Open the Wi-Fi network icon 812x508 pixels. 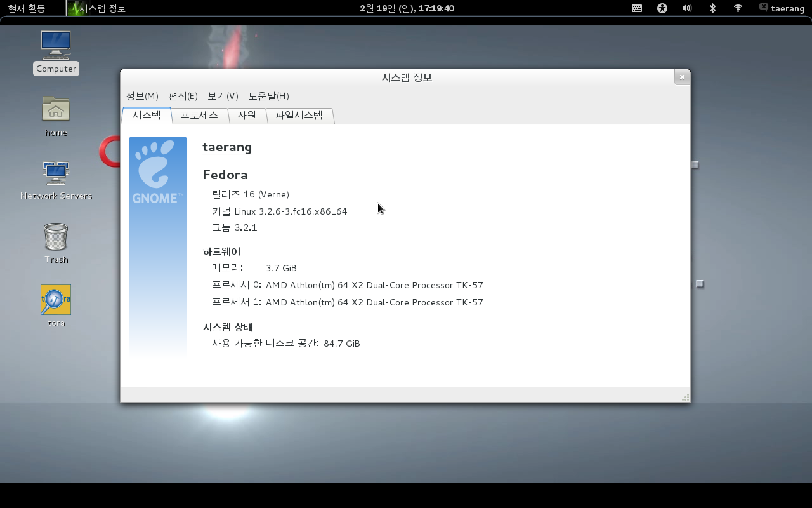click(738, 8)
